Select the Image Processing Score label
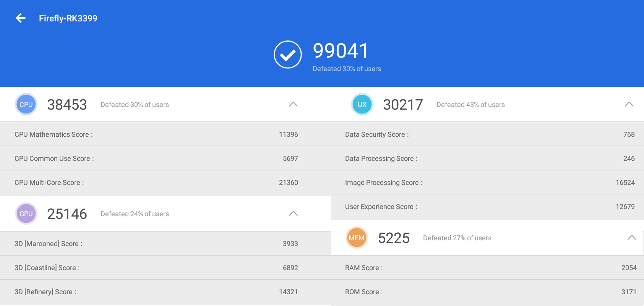This screenshot has height=306, width=644. click(384, 183)
